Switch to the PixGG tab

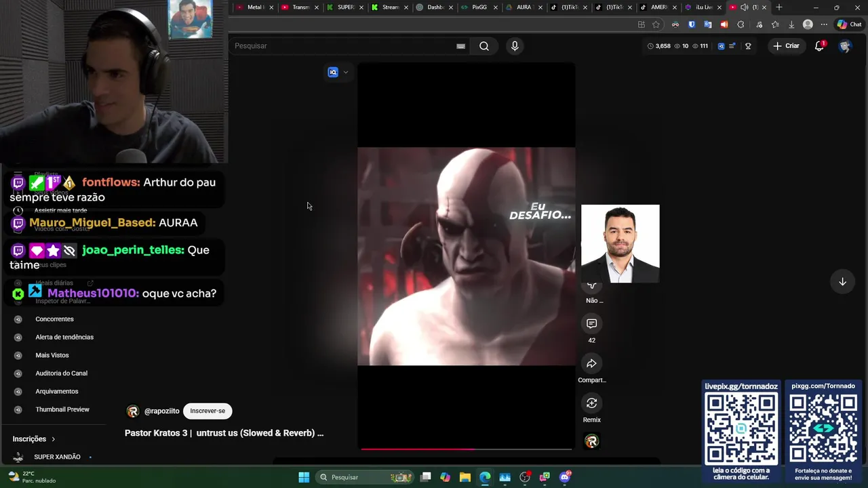(x=479, y=7)
